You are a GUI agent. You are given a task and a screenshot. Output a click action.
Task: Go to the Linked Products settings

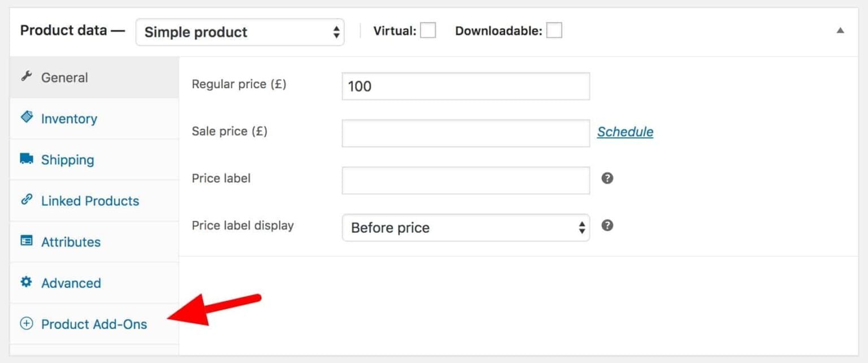pyautogui.click(x=89, y=200)
